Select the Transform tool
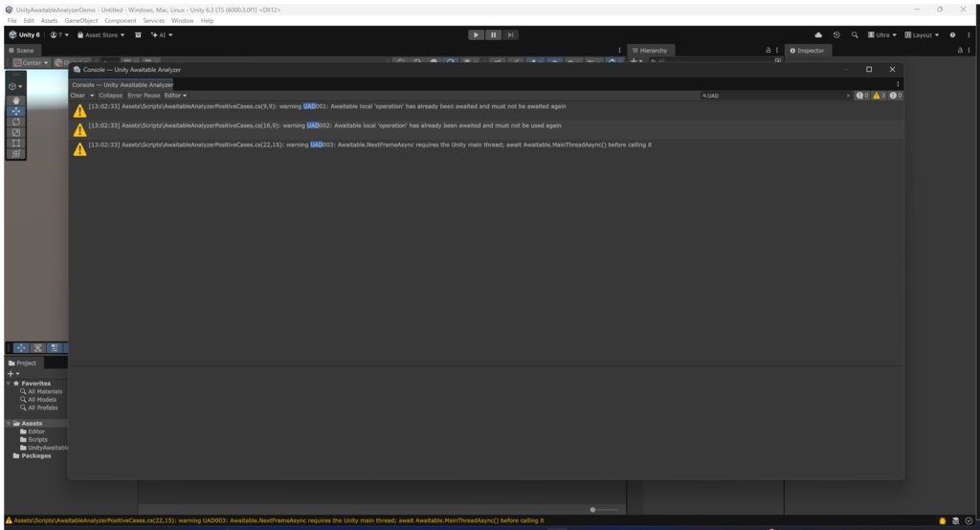 click(x=16, y=154)
